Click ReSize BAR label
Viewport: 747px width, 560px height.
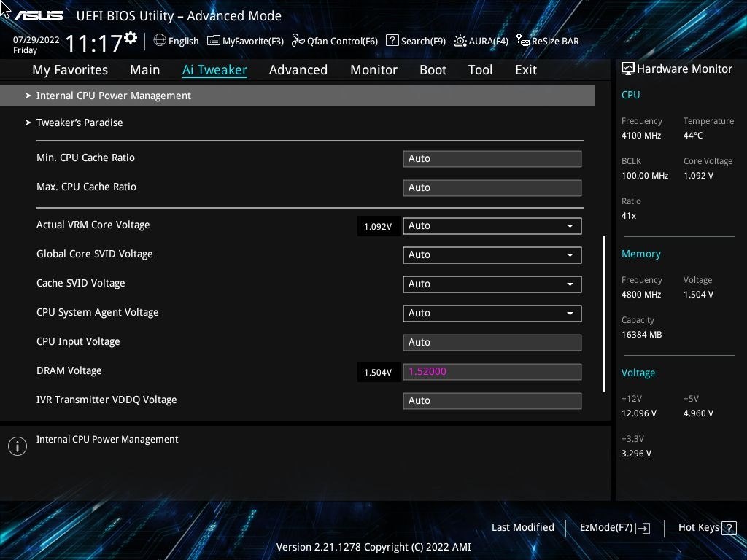click(x=555, y=42)
